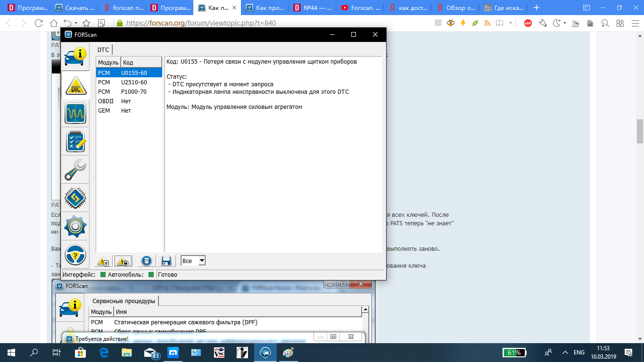Select the DTC tab

coord(103,49)
